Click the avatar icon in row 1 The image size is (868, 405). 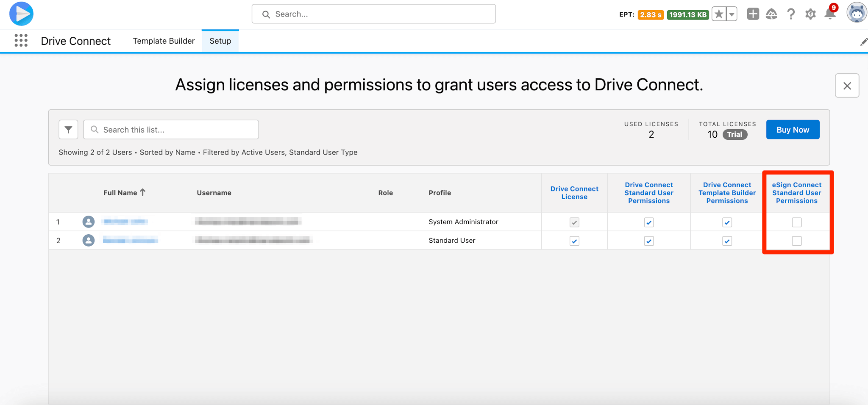coord(89,222)
